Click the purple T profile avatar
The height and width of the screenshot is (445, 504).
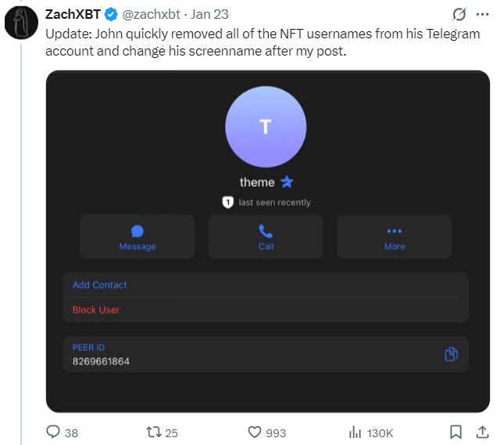266,127
